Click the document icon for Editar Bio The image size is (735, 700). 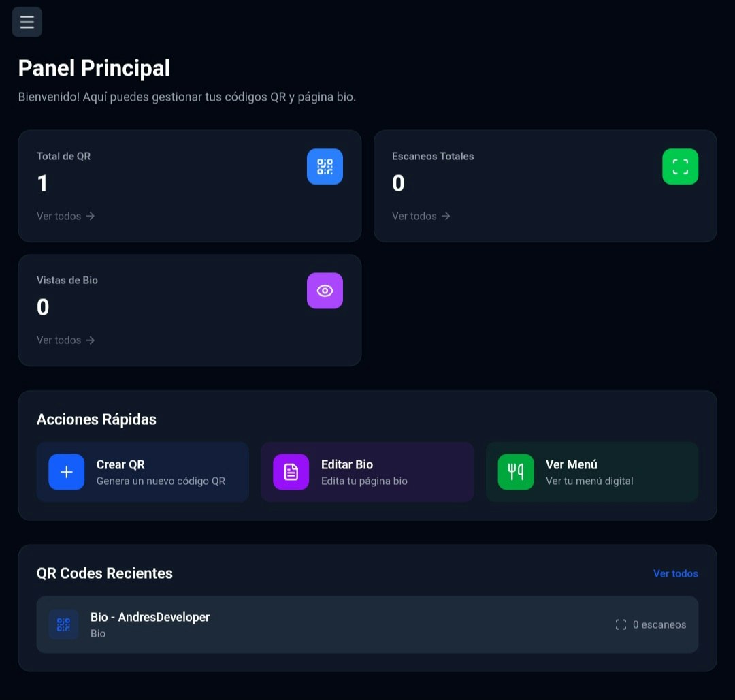click(291, 471)
